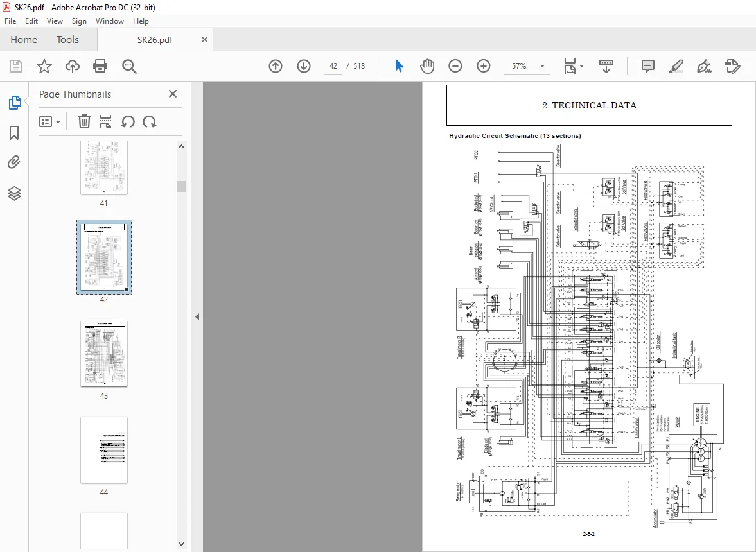The height and width of the screenshot is (552, 756).
Task: Open the Window menu
Action: click(109, 21)
